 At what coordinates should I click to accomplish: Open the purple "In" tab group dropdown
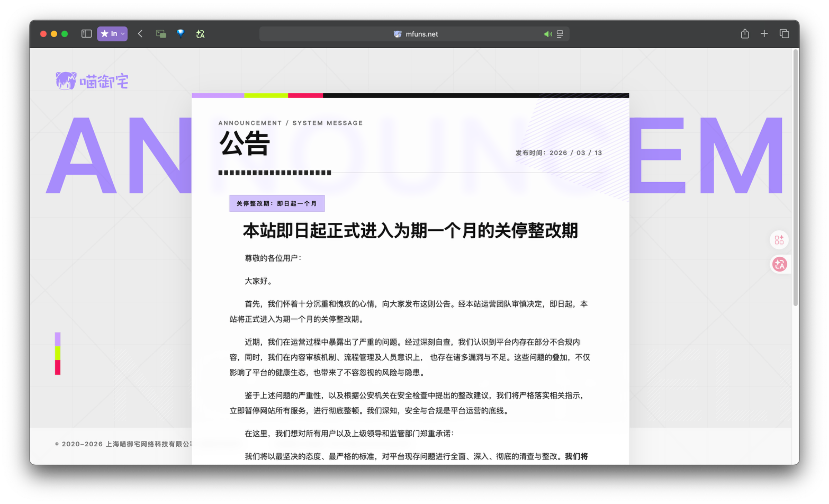112,34
